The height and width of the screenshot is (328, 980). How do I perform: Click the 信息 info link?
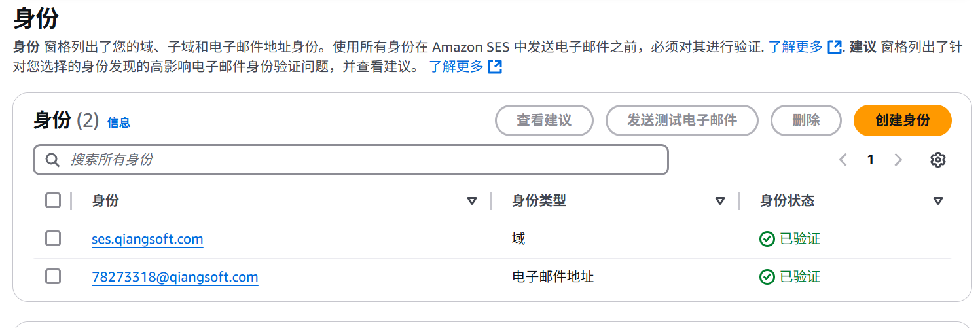(x=118, y=122)
